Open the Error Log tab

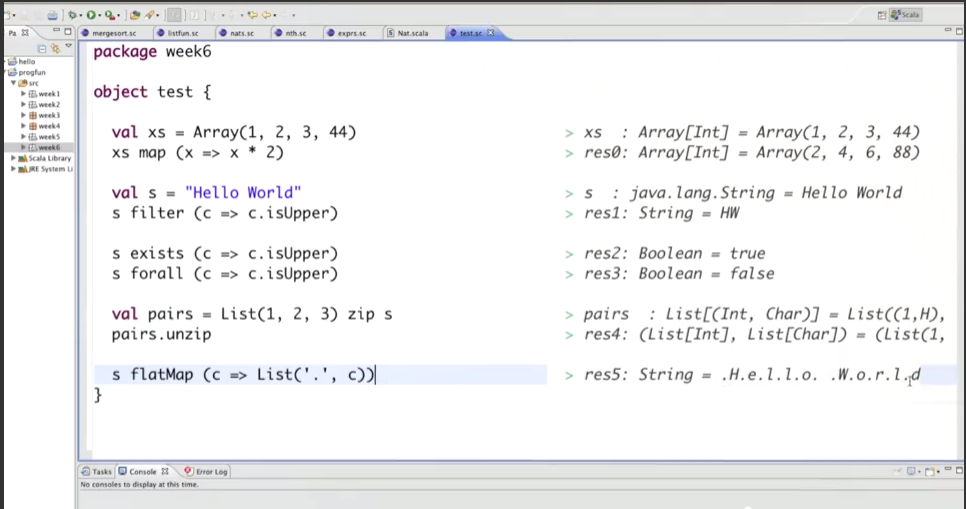point(206,471)
